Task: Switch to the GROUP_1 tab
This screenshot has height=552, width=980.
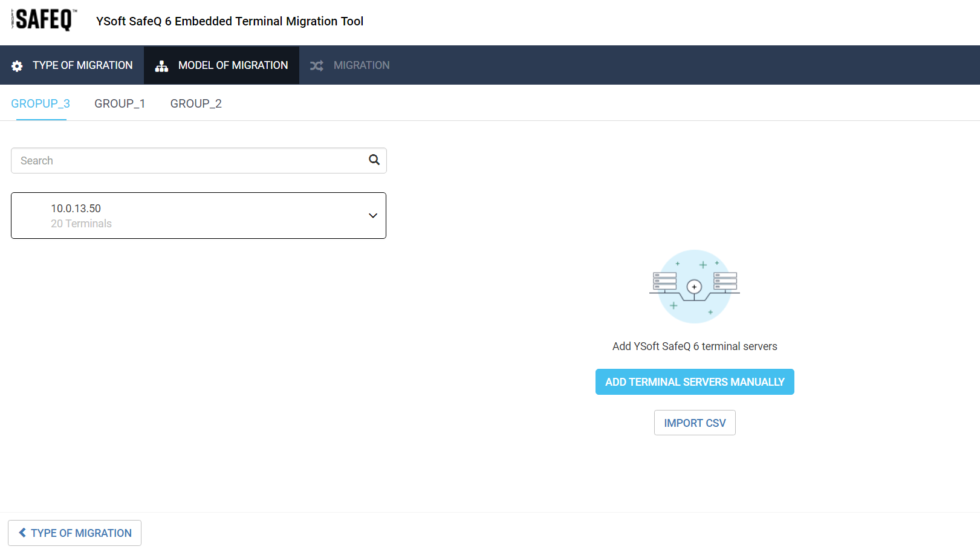Action: pos(120,103)
